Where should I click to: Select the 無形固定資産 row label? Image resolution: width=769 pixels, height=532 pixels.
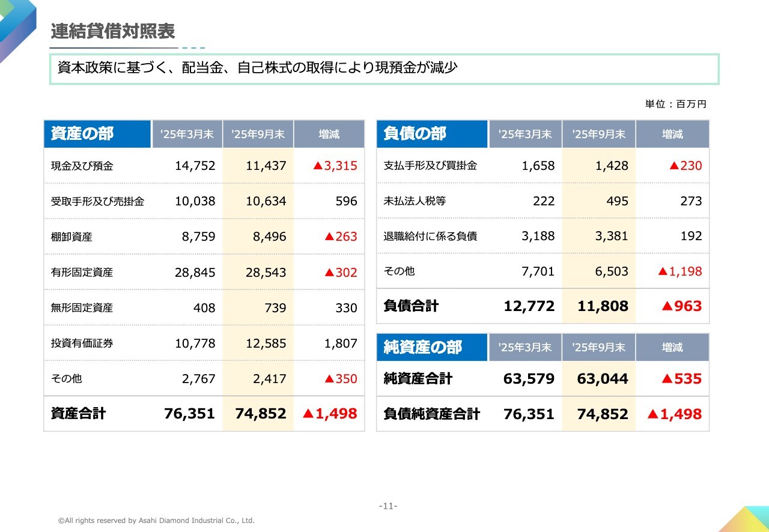coord(82,308)
